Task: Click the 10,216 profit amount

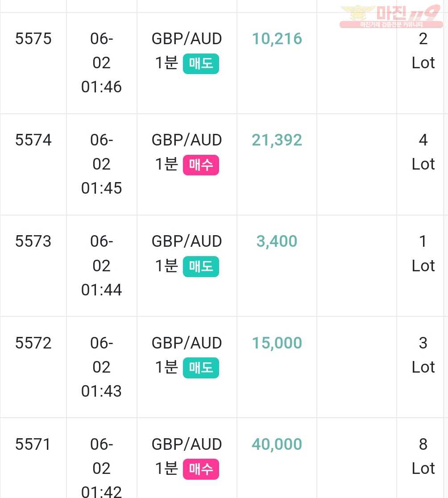Action: [277, 39]
